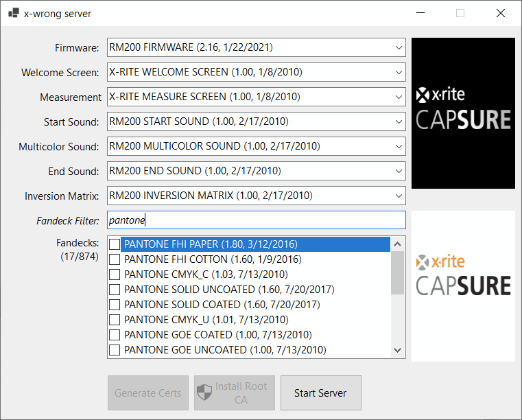Expand the Welcome Screen combo box
This screenshot has width=522, height=420.
[257, 72]
